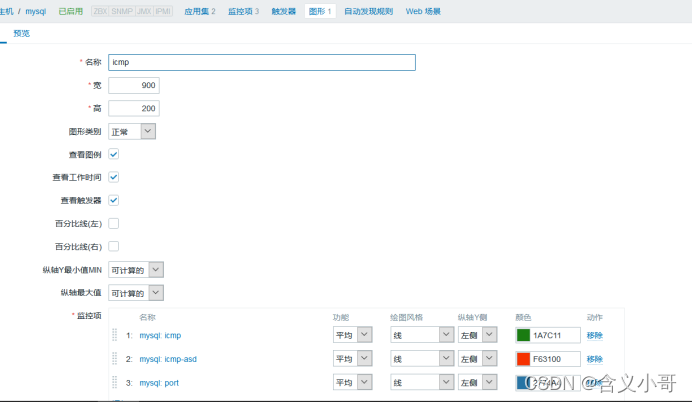Open the Web 场景 tab

point(423,11)
